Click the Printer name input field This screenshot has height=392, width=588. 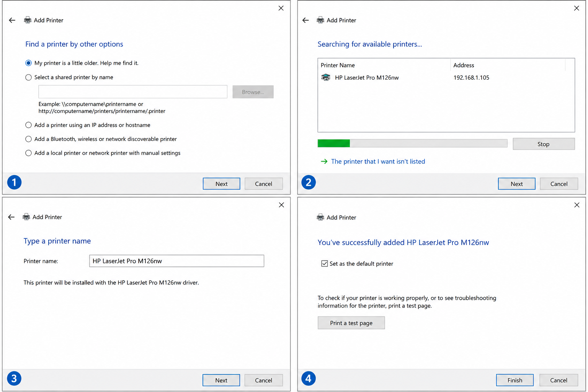(176, 261)
